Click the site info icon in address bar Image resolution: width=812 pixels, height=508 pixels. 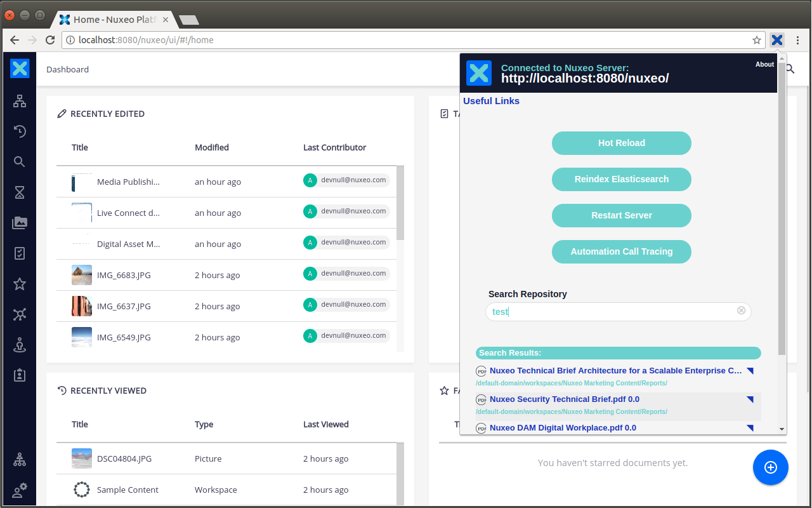pos(70,40)
